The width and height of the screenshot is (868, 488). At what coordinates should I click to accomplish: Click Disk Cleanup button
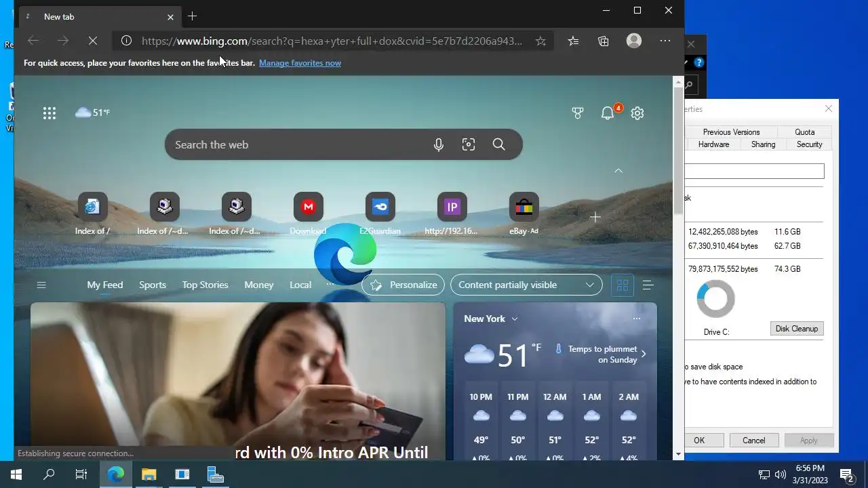click(797, 329)
